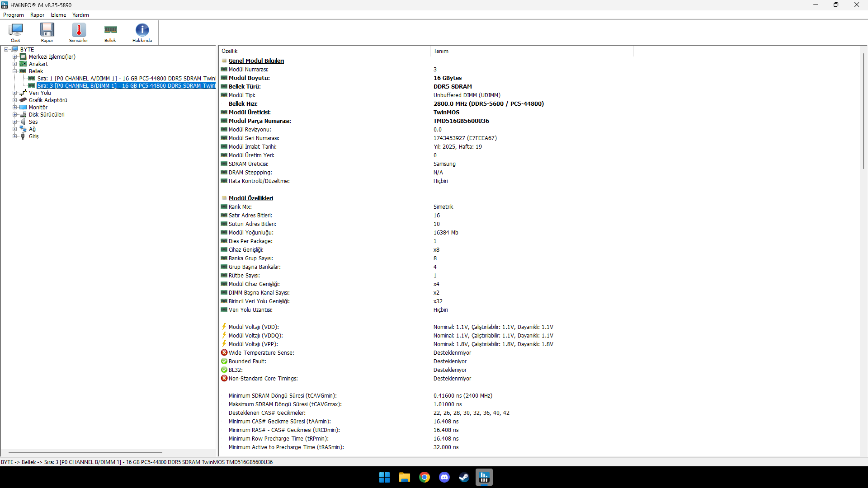Open Google Chrome from the taskbar
The width and height of the screenshot is (868, 488).
425,477
